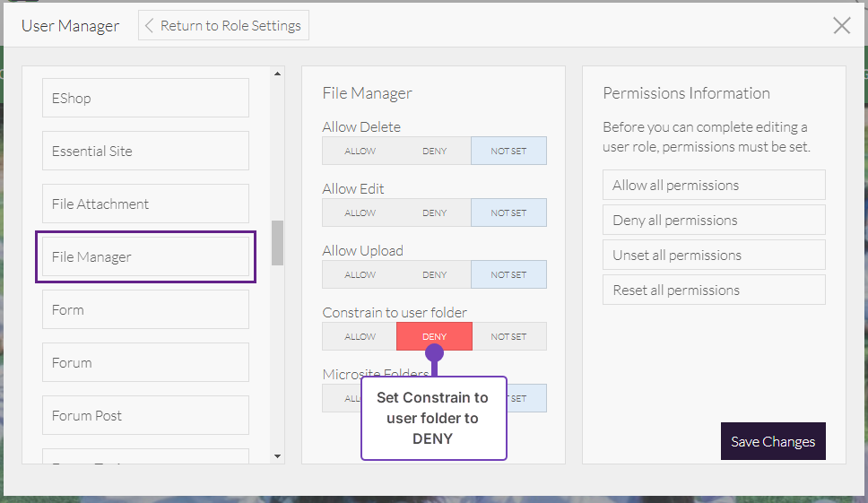Set Constrain to user folder NOT SET
Image resolution: width=868 pixels, height=503 pixels.
[508, 336]
